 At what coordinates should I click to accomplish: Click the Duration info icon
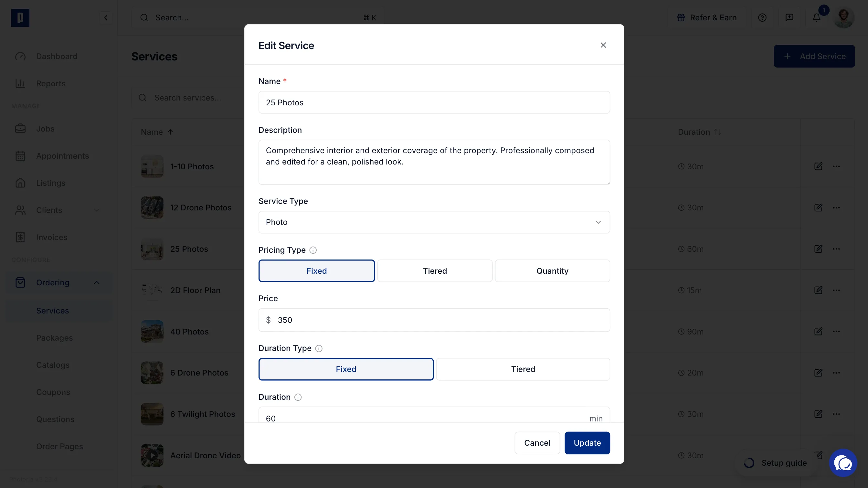[x=298, y=397]
